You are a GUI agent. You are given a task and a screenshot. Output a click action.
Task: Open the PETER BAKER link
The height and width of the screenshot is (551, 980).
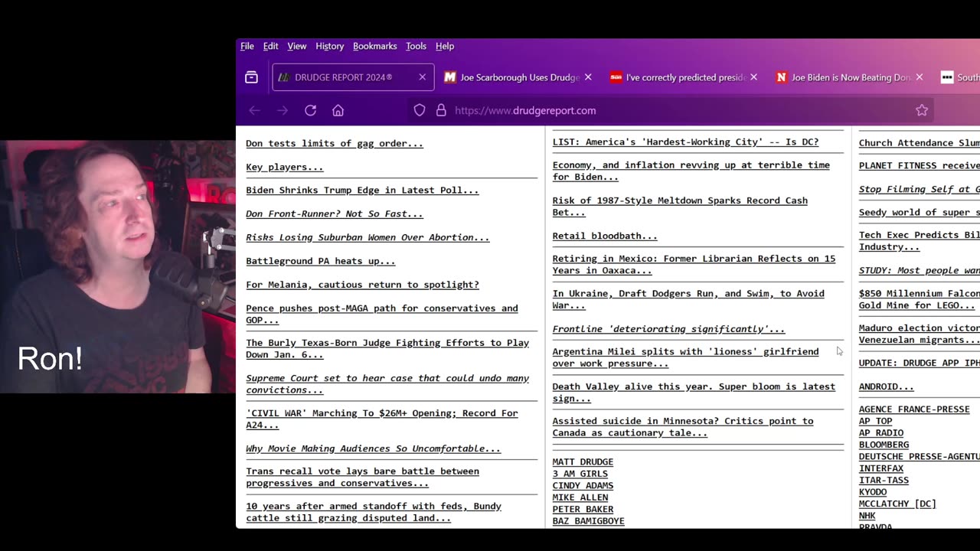(x=583, y=509)
